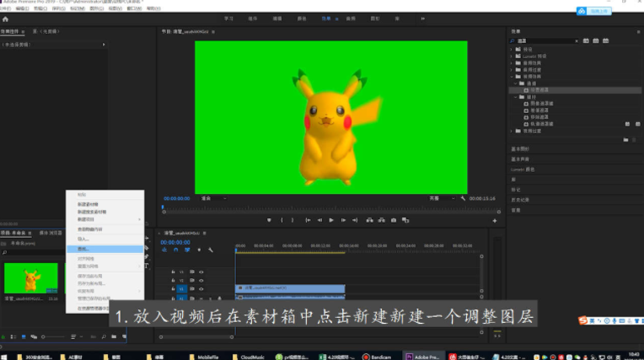Mark In point in Program monitor
Screen dimensions: 644x360
point(282,220)
